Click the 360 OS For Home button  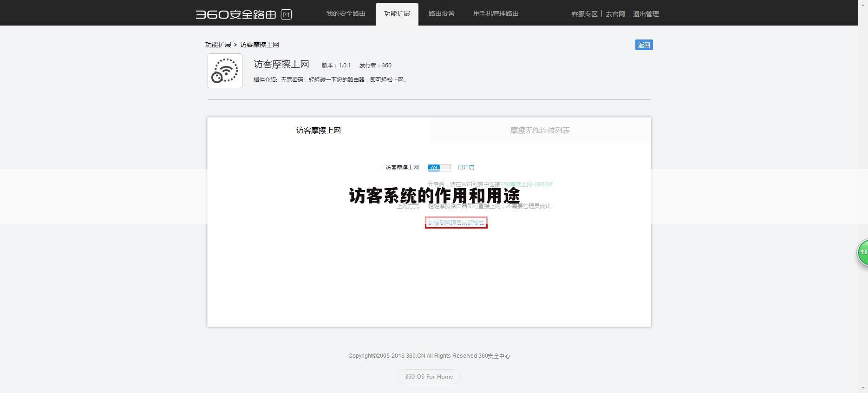429,377
